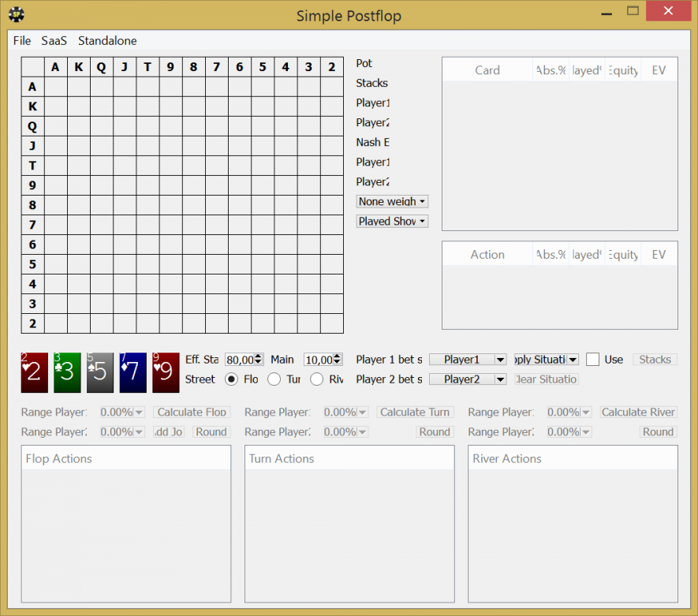Click the flop Round button
698x616 pixels.
[211, 431]
